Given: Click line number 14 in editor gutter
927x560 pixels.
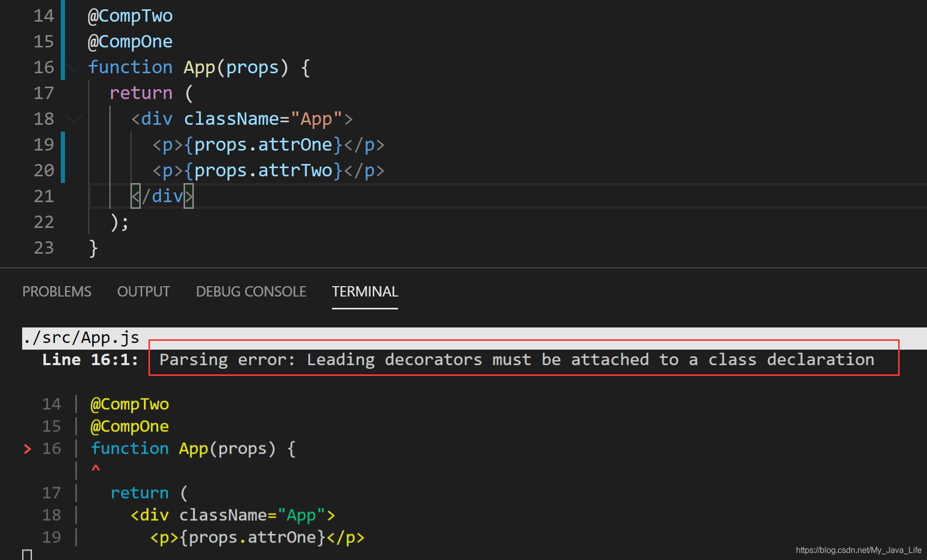Looking at the screenshot, I should point(44,16).
